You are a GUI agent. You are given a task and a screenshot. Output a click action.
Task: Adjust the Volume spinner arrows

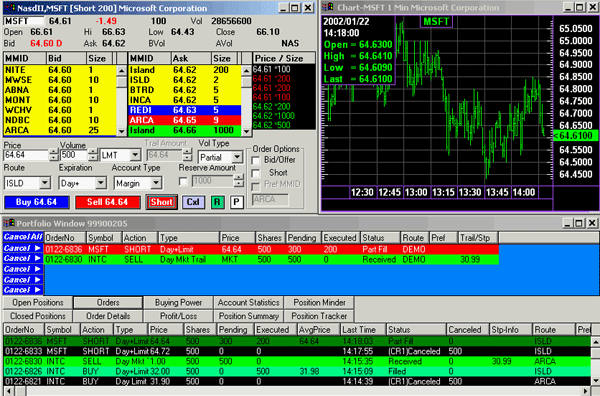[93, 155]
